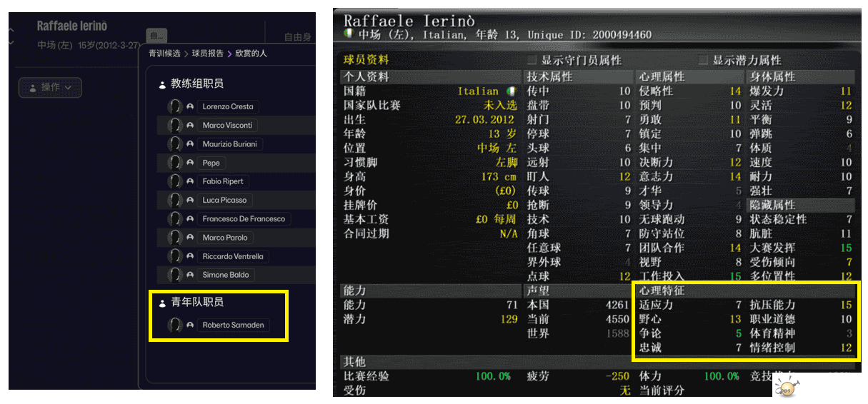Click the 工作投入 value 15

tap(735, 277)
